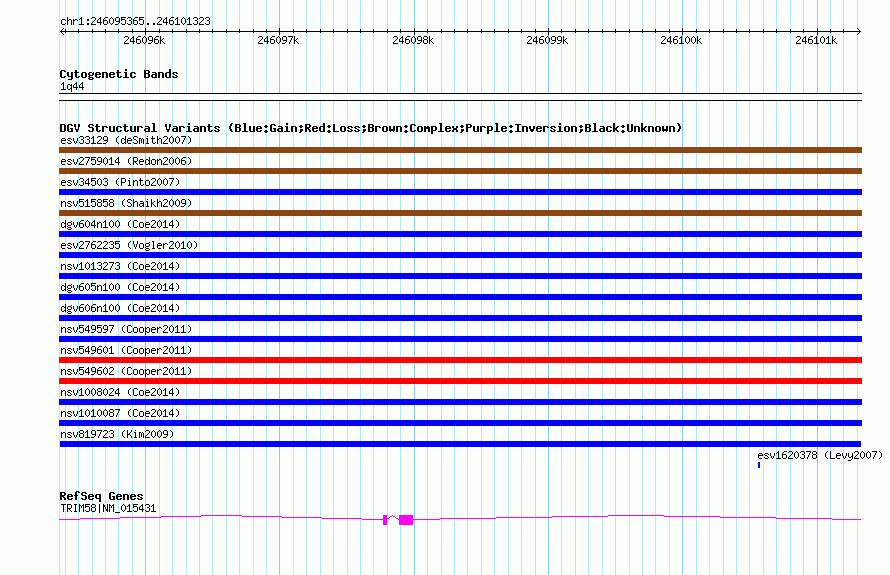This screenshot has height=575, width=890.
Task: Select the blue bar under nsv819723
Action: tap(460, 444)
